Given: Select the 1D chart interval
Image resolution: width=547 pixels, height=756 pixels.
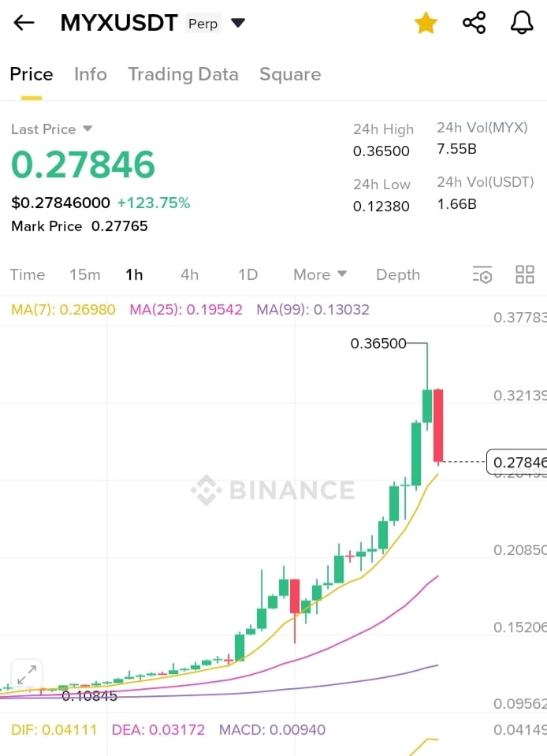Looking at the screenshot, I should (x=247, y=274).
